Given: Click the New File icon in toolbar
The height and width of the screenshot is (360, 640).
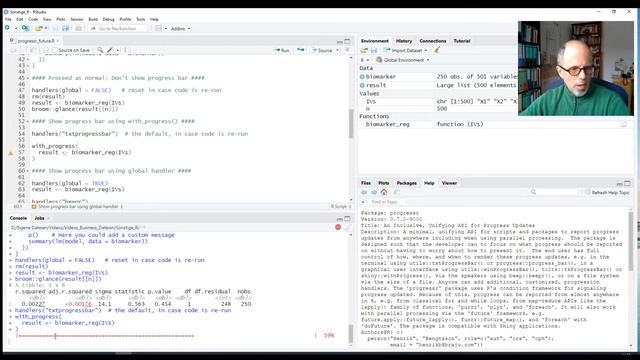Looking at the screenshot, I should coord(7,28).
